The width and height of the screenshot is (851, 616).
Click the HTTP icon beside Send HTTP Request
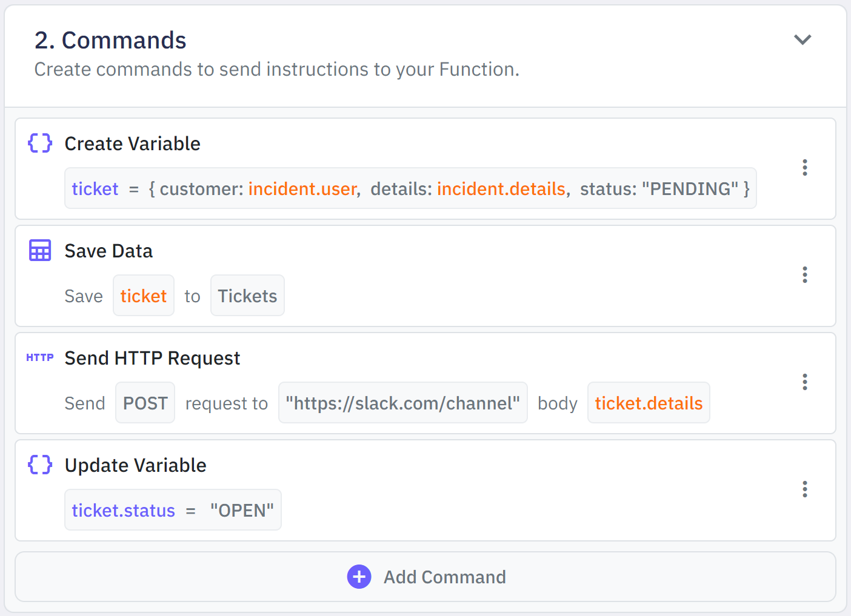(x=40, y=357)
